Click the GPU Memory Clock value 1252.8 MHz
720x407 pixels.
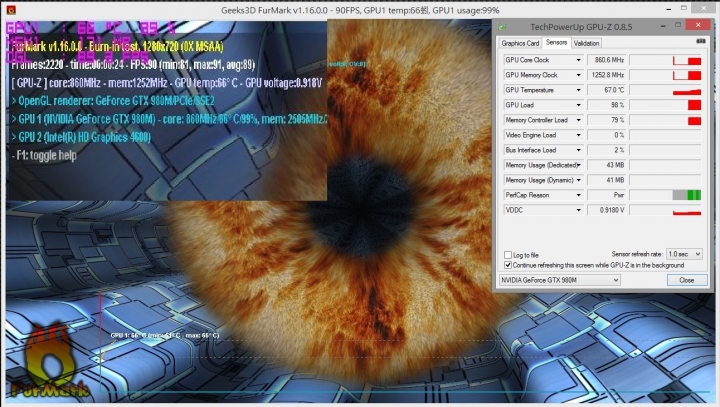[607, 75]
